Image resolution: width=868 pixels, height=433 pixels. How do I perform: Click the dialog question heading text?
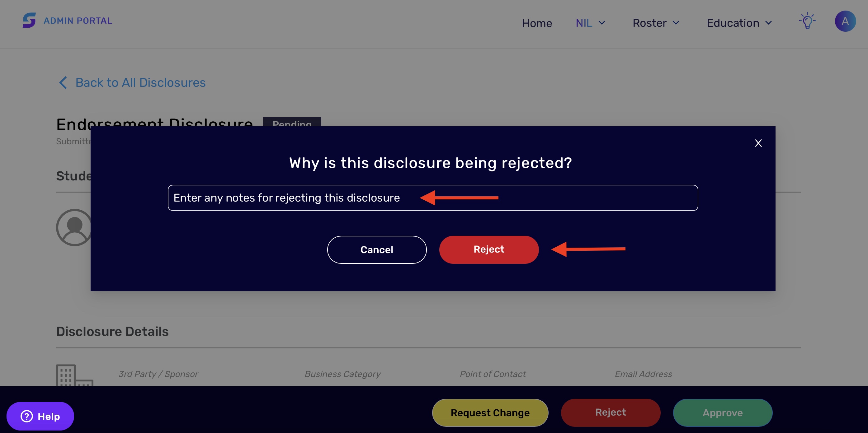[x=430, y=163]
